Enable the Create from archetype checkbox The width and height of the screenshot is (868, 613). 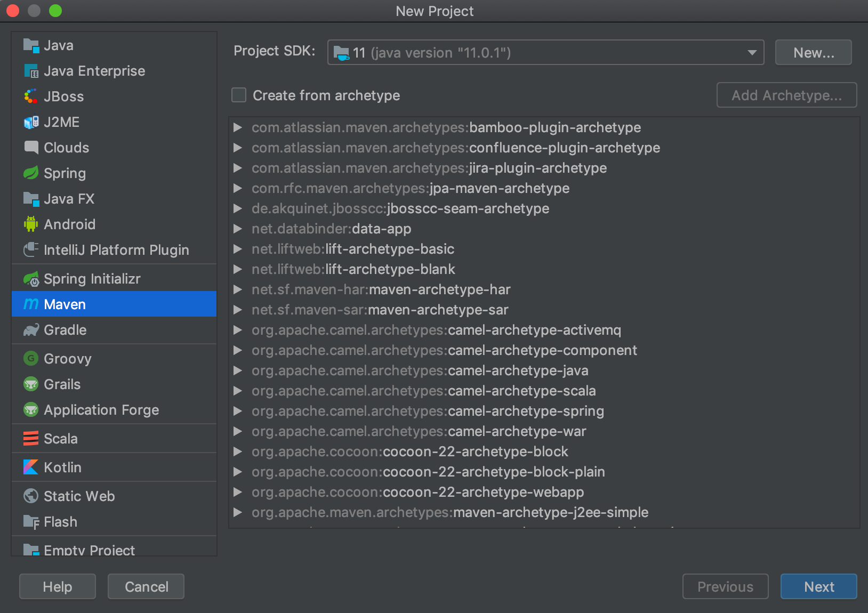pyautogui.click(x=238, y=95)
